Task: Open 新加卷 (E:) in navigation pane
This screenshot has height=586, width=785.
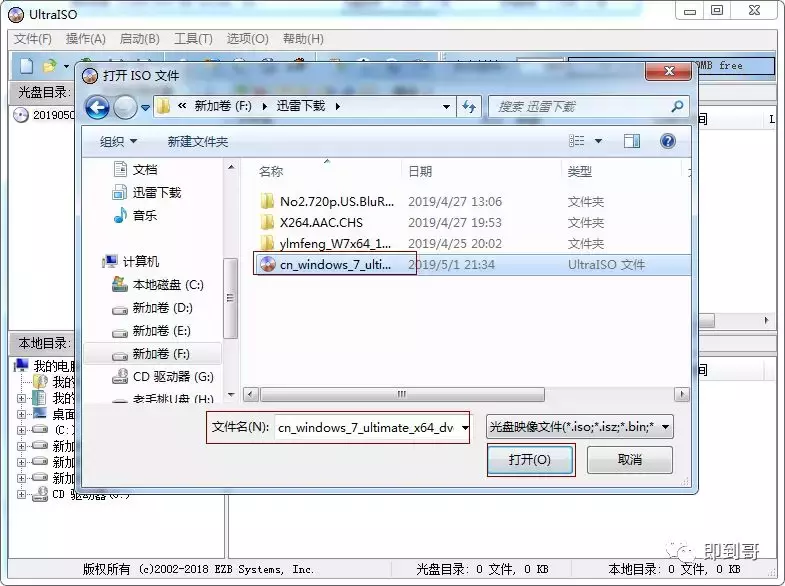Action: coord(151,330)
